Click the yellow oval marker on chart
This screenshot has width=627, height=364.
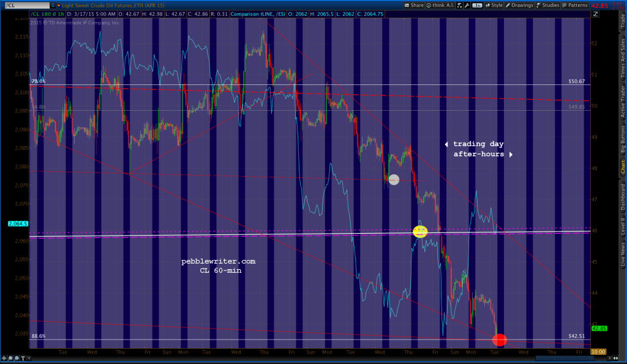coord(420,232)
